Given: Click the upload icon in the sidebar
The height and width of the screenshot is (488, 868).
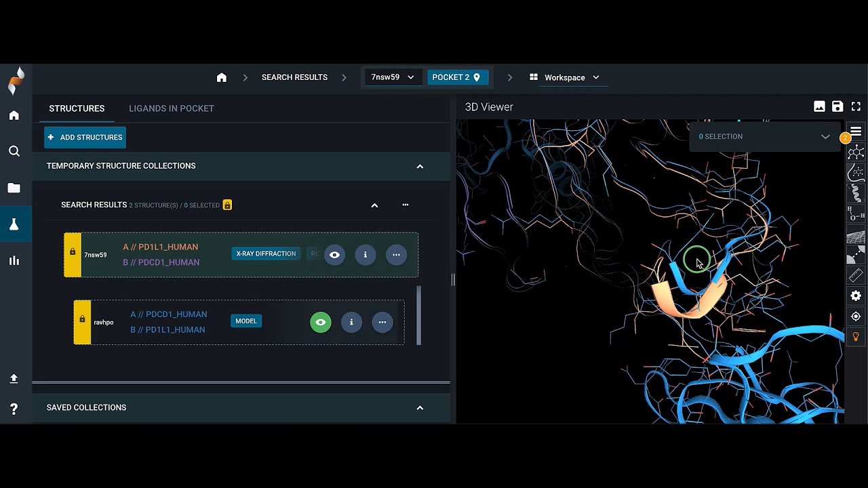Looking at the screenshot, I should point(14,379).
